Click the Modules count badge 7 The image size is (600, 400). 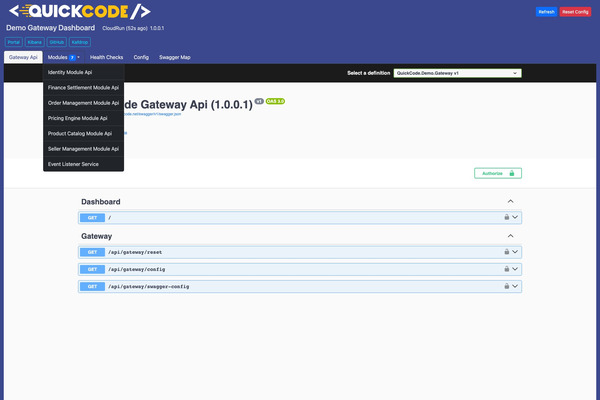coord(72,57)
